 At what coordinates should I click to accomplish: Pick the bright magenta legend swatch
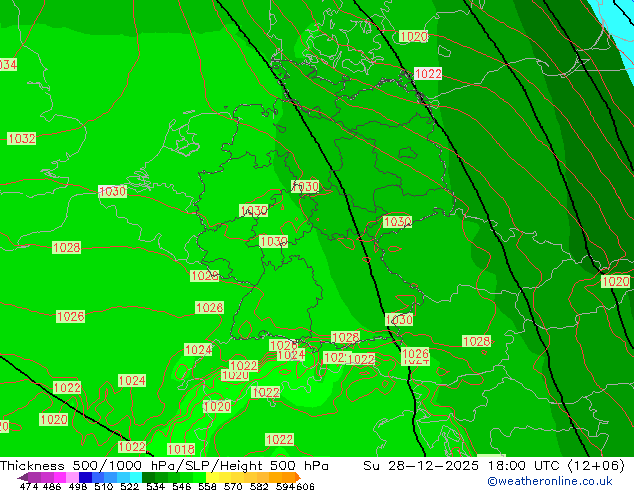[x=59, y=477]
